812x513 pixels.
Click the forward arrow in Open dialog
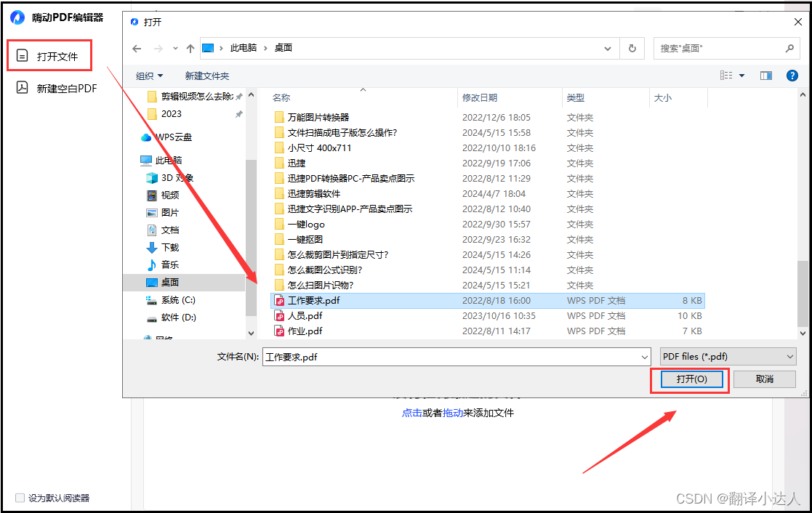(x=158, y=48)
